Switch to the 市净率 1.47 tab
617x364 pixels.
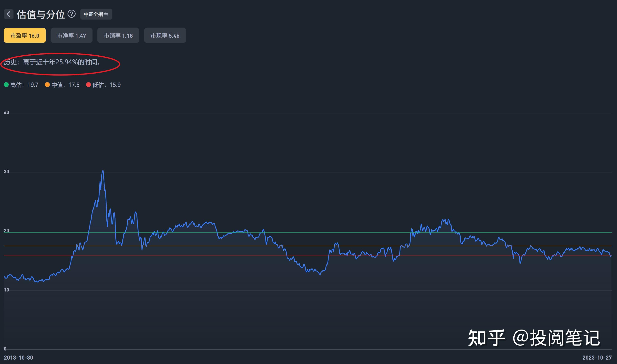[71, 36]
